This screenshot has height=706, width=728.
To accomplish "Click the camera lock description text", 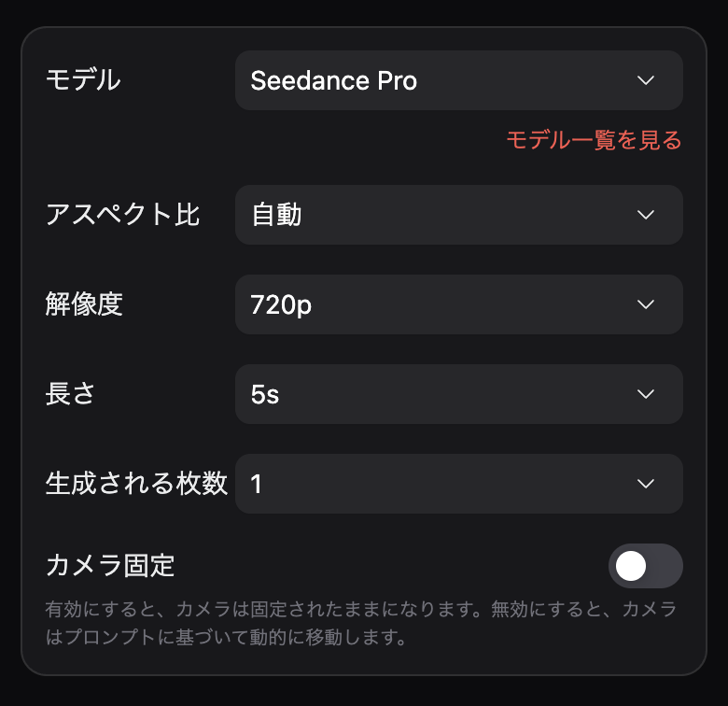I will (360, 625).
